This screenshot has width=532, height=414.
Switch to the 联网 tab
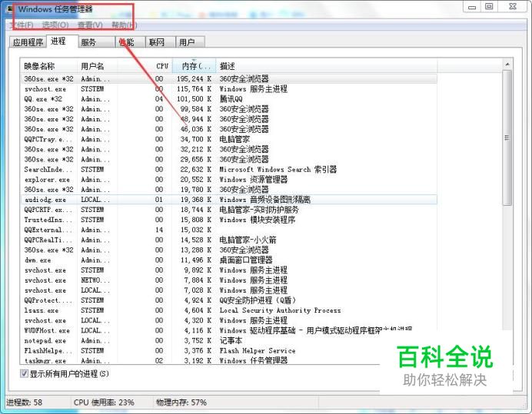(x=160, y=42)
